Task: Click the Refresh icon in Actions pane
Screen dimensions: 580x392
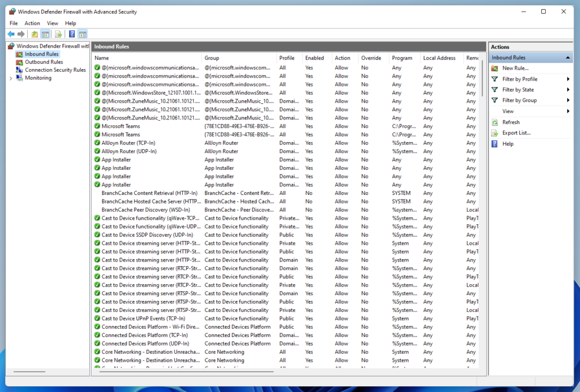Action: [x=495, y=122]
